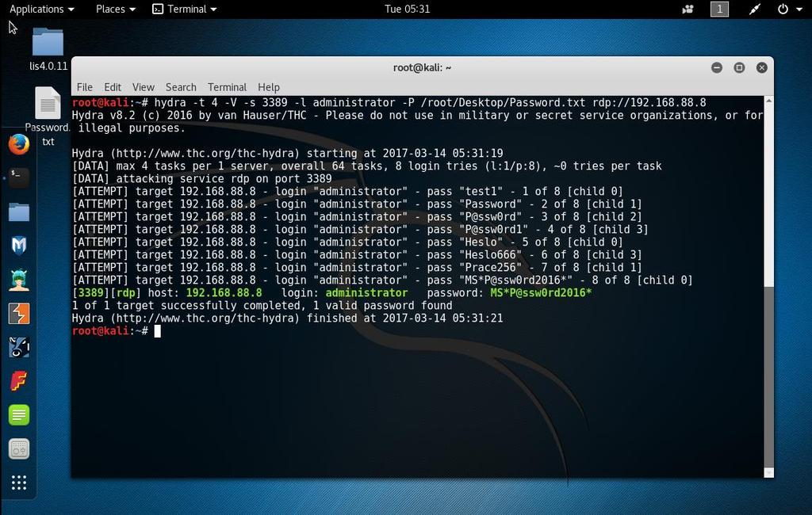Open the Terminal menu in the window menu bar

coord(227,87)
